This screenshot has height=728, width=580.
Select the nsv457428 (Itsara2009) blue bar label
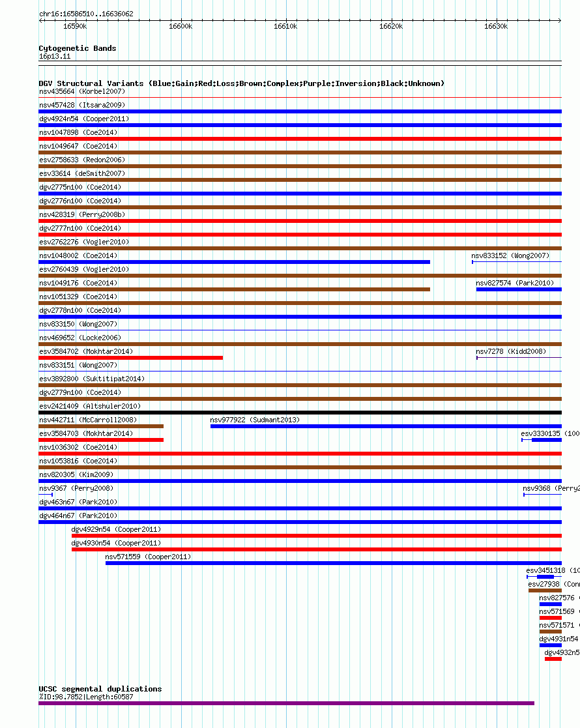click(x=82, y=105)
